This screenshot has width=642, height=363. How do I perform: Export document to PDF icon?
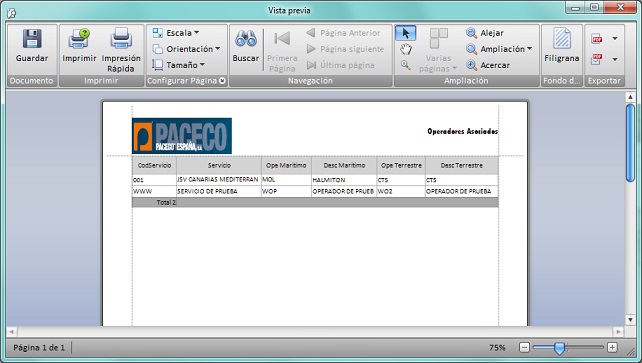click(x=597, y=38)
